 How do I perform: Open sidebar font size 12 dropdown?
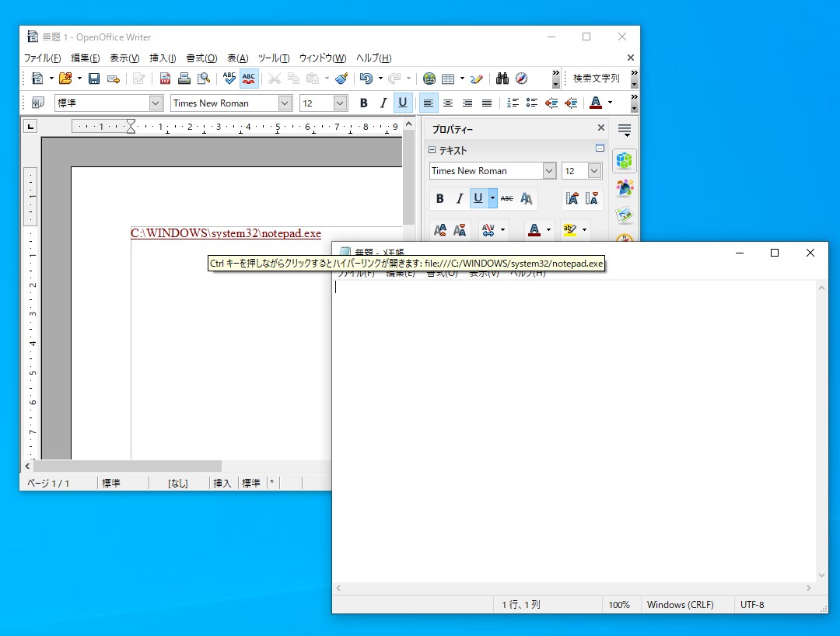click(595, 171)
